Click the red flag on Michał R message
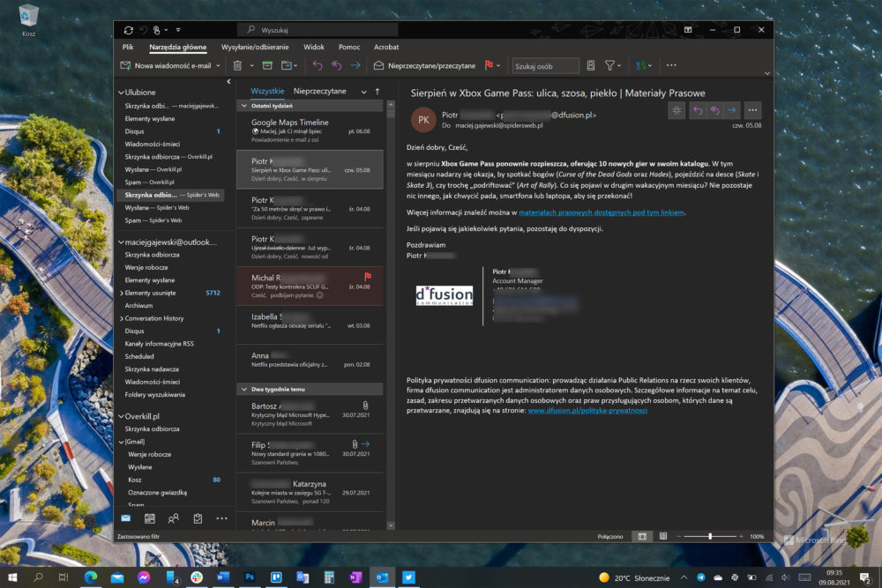 coord(367,277)
